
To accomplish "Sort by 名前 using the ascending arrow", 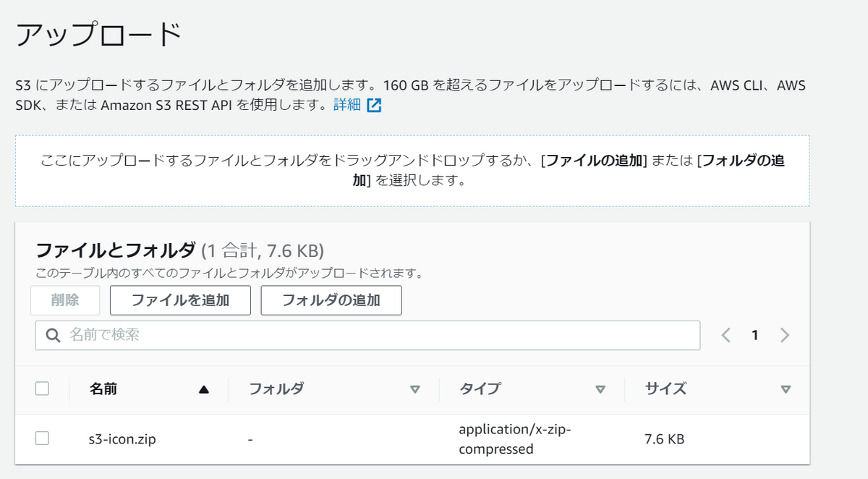I will pyautogui.click(x=203, y=389).
